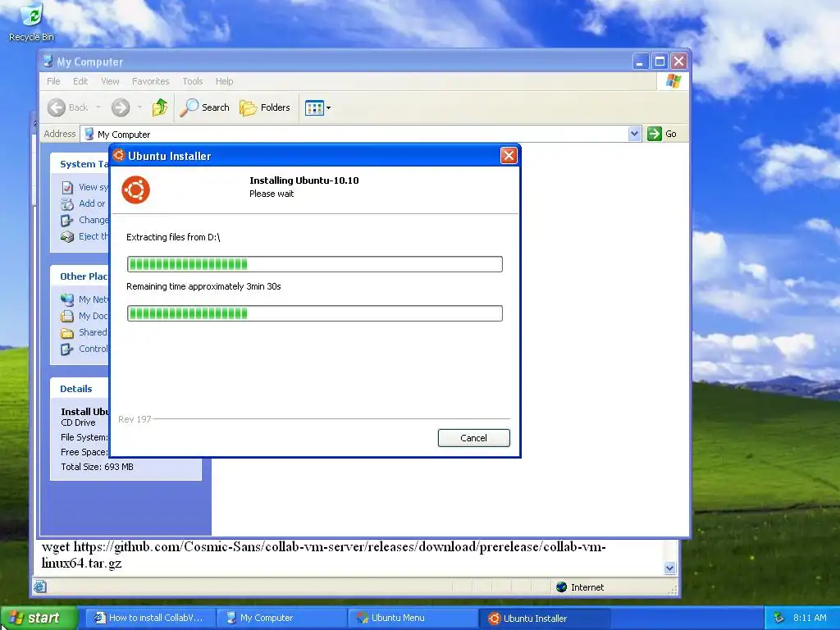This screenshot has height=630, width=840.
Task: Click the Internet zone status indicator
Action: [x=580, y=587]
